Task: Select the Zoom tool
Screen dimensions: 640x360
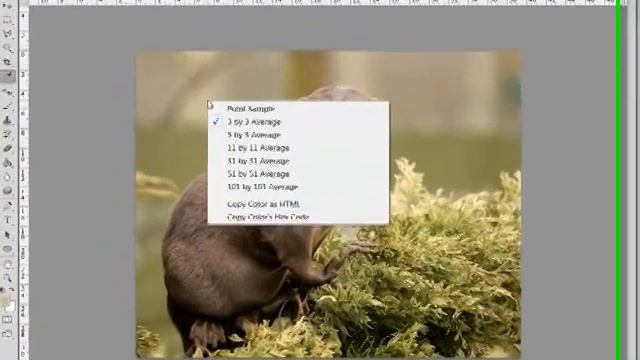Action: coord(7,278)
